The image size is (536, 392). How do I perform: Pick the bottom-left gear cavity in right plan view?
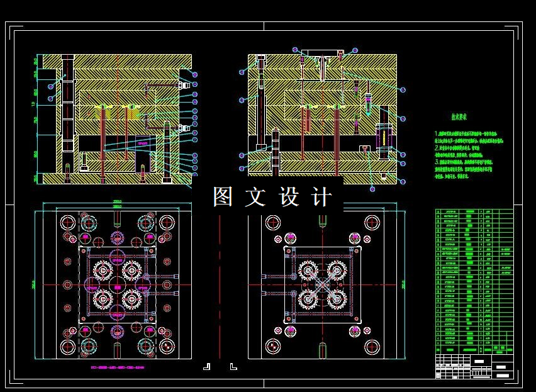point(308,300)
